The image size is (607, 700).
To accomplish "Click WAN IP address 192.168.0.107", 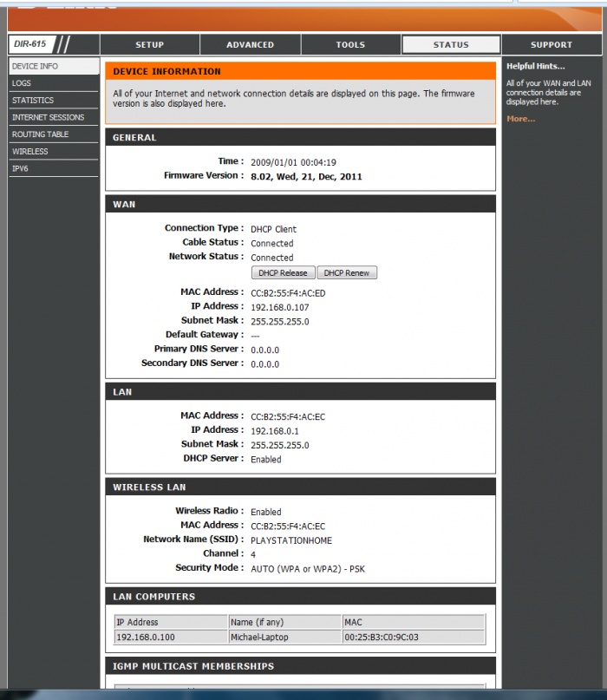I will 280,308.
